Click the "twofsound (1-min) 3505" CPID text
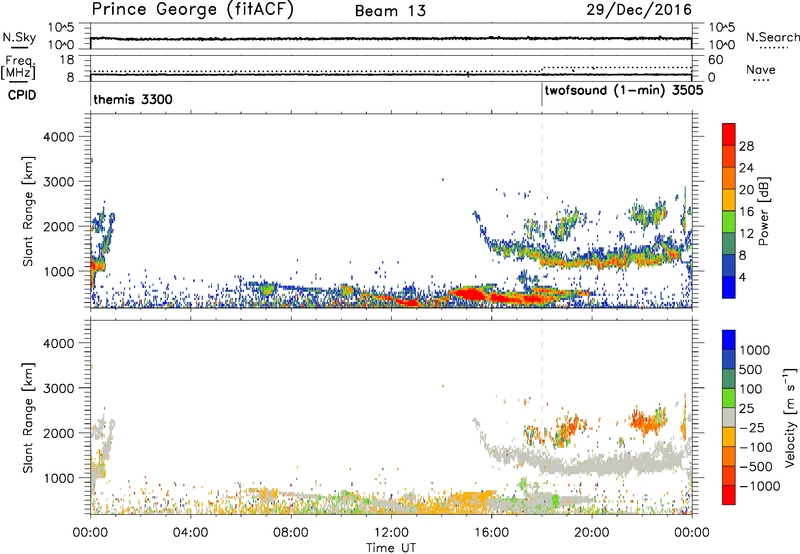 (x=624, y=91)
